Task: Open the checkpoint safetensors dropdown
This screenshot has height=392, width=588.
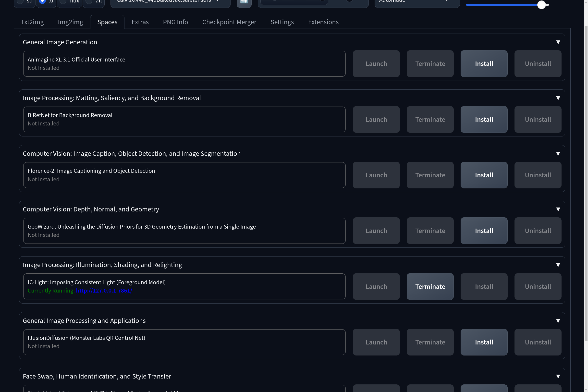Action: click(170, 2)
